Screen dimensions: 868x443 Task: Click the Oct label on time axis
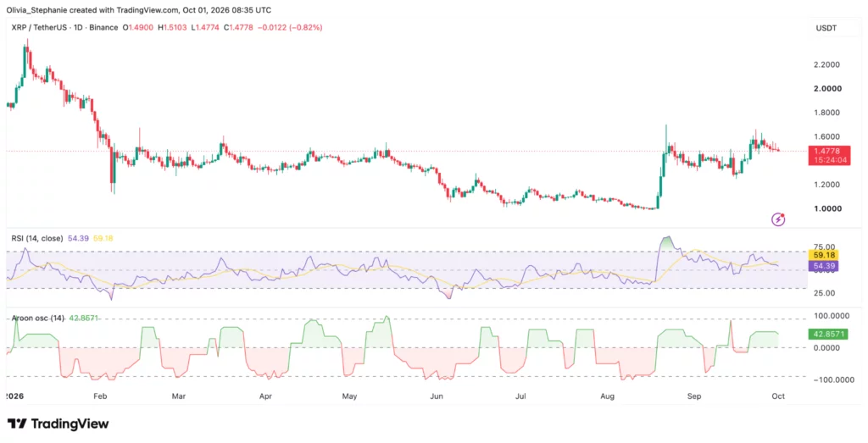(x=778, y=396)
